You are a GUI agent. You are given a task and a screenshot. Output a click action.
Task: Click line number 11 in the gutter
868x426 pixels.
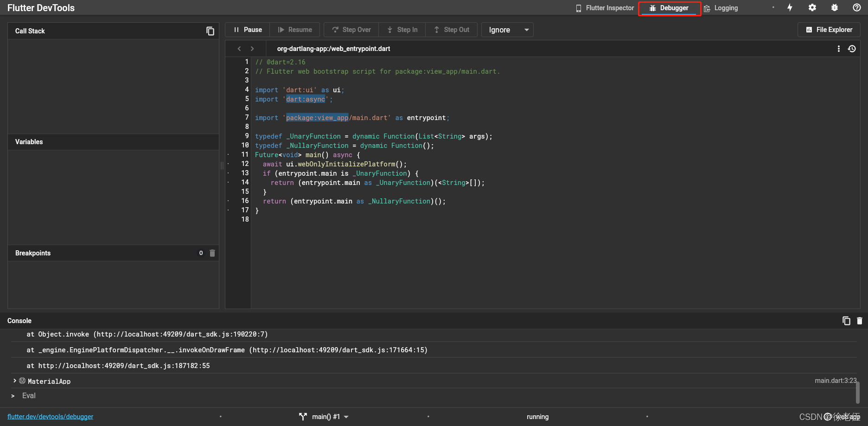[245, 154]
